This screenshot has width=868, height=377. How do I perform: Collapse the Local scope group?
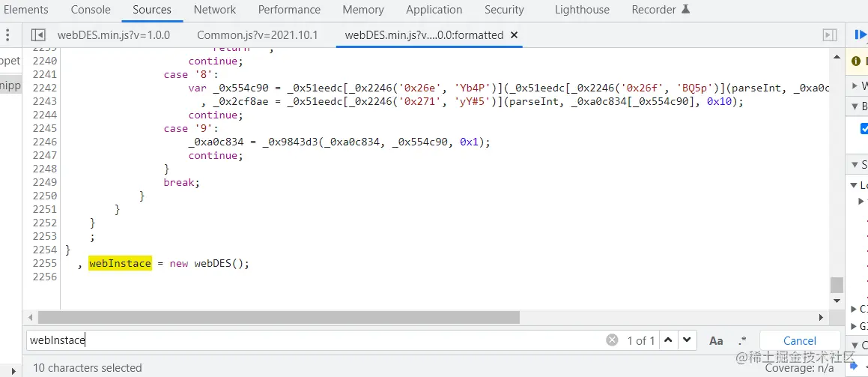click(x=854, y=185)
